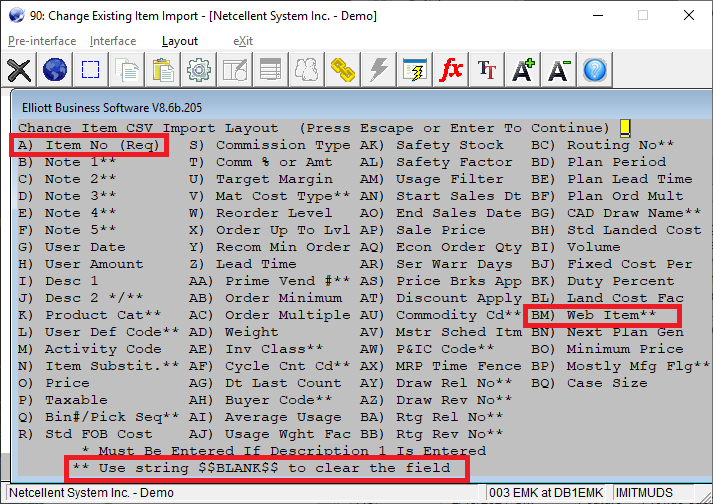Click the table list toolbar icon
This screenshot has width=713, height=504.
click(271, 70)
